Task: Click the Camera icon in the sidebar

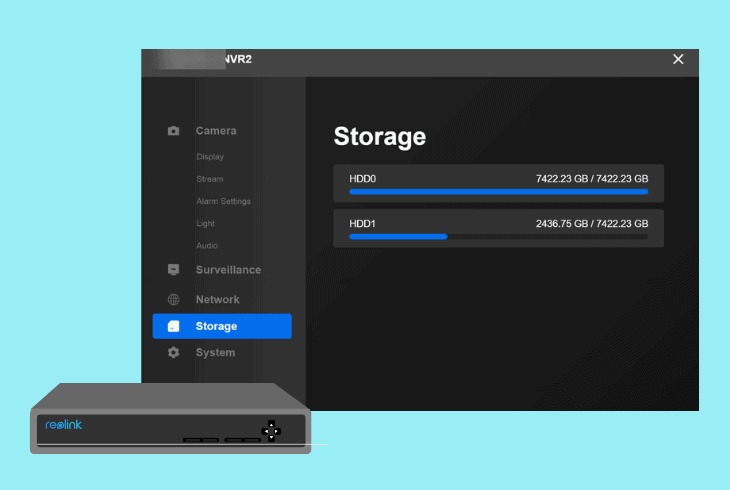Action: 173,131
